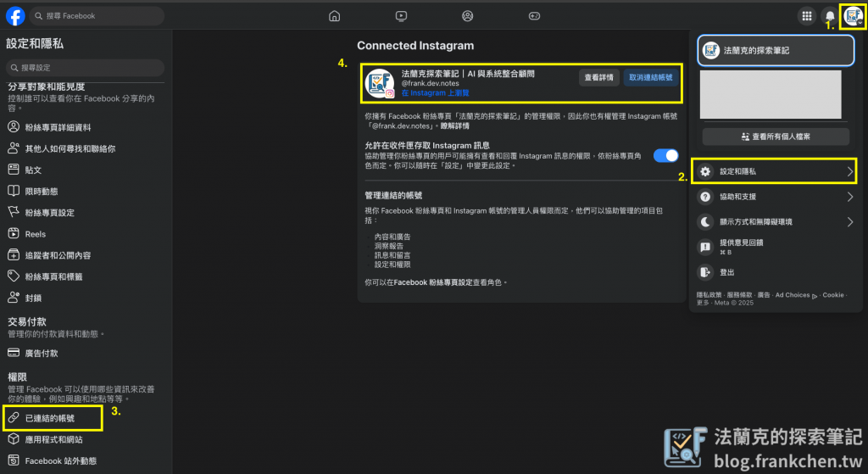Viewport: 868px width, 474px height.
Task: Open the Gaming tab icon
Action: coord(534,16)
